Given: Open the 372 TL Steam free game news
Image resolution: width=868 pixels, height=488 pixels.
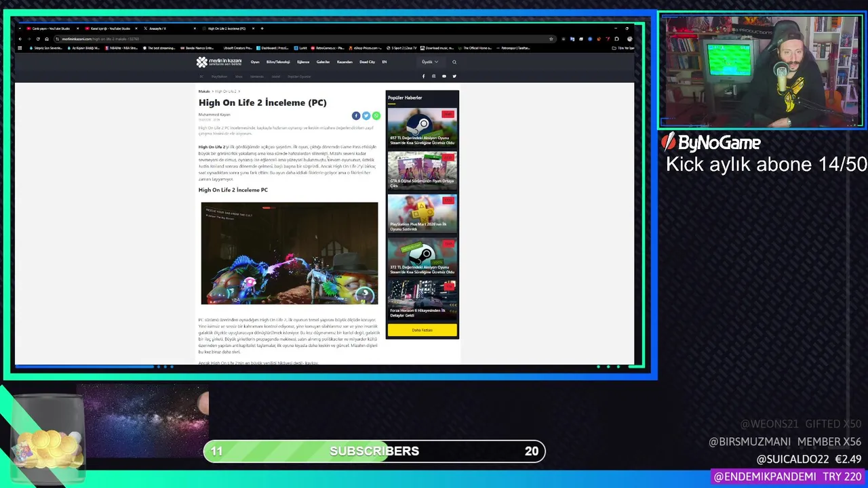Looking at the screenshot, I should [x=422, y=258].
